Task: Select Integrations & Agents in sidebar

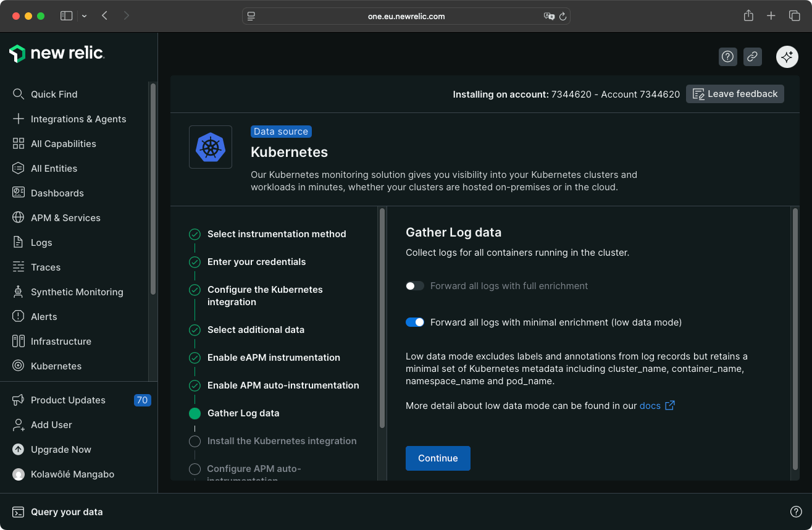Action: click(78, 119)
